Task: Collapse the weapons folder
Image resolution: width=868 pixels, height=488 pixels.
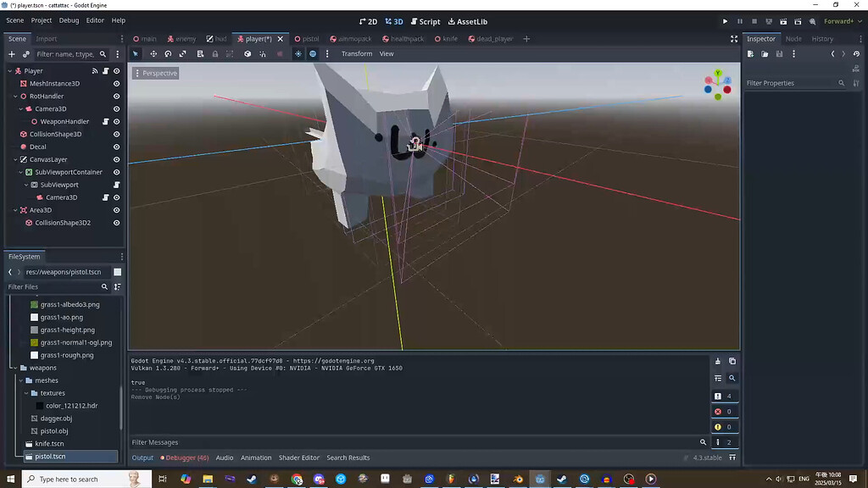Action: (x=15, y=368)
